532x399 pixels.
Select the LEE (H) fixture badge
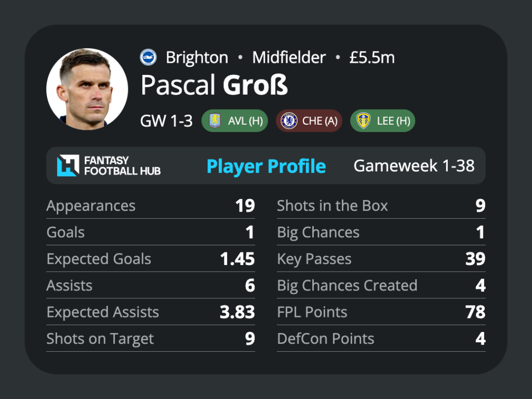click(383, 121)
